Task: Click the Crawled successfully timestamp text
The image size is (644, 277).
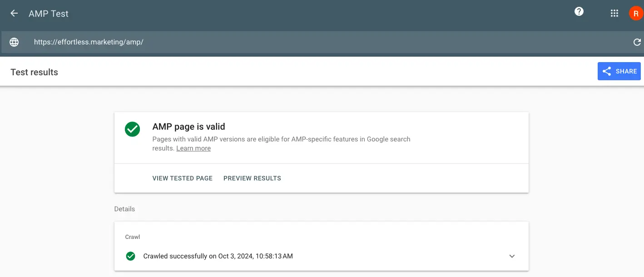Action: (x=218, y=256)
